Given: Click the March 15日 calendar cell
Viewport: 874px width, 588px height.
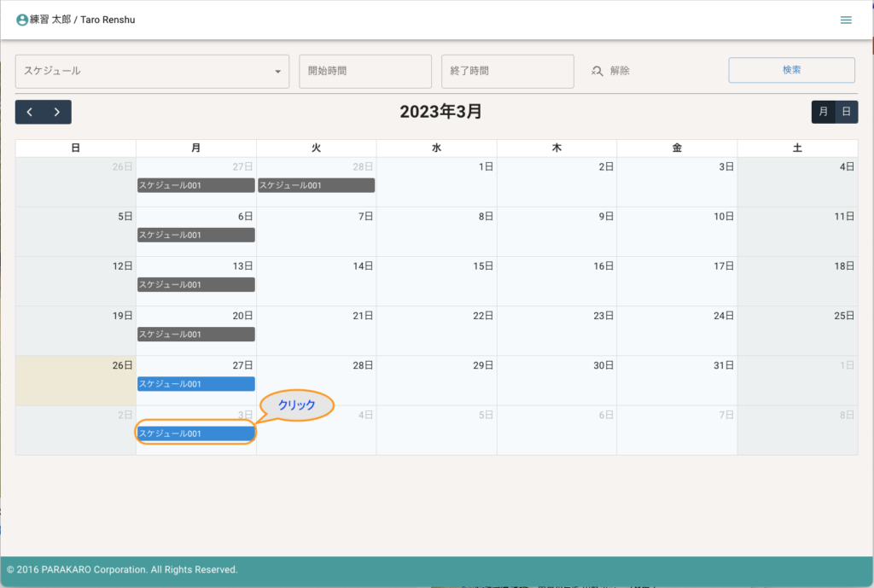Looking at the screenshot, I should (436, 282).
